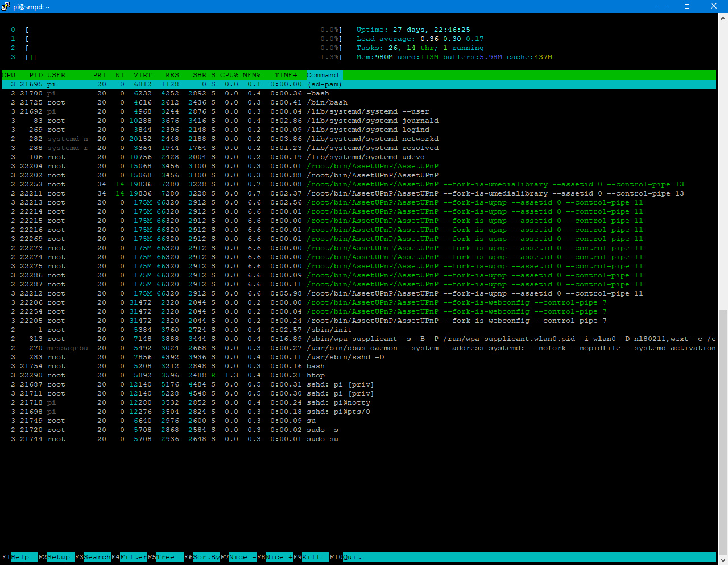The width and height of the screenshot is (728, 565).
Task: Click the scrollbar down arrow
Action: tap(723, 559)
